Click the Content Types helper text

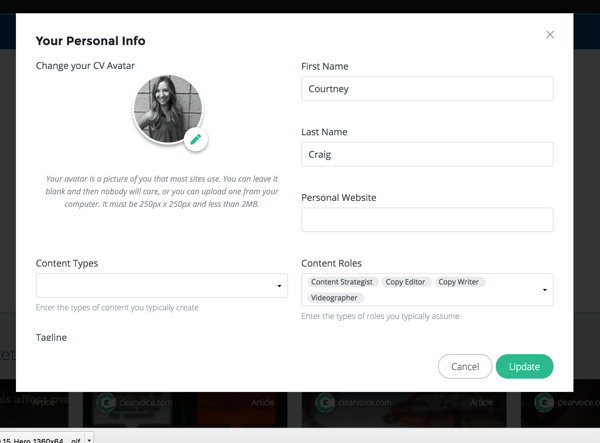[117, 308]
